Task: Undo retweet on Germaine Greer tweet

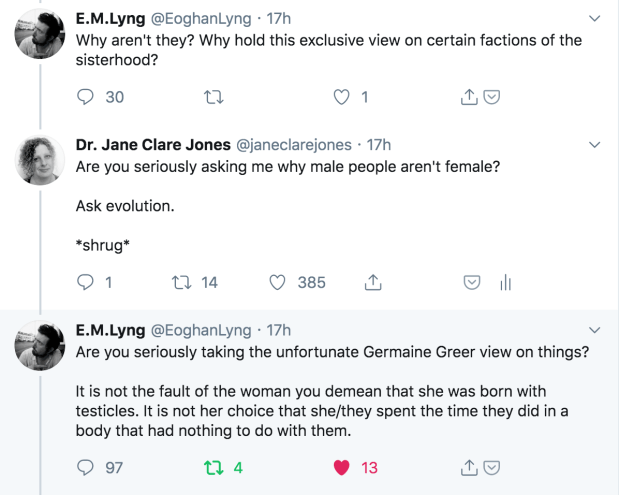Action: pyautogui.click(x=211, y=467)
